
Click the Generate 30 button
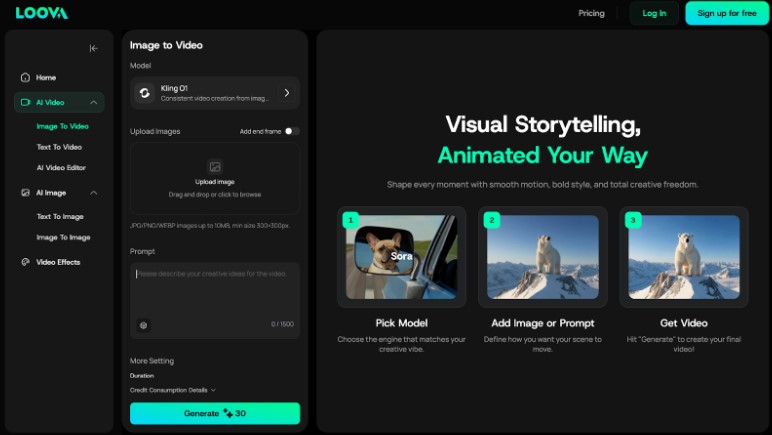(215, 413)
